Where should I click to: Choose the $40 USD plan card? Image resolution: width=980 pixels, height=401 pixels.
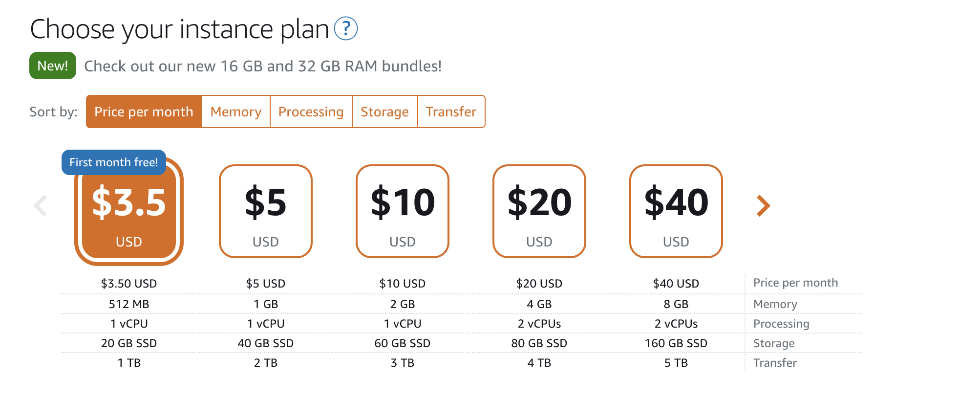point(676,211)
